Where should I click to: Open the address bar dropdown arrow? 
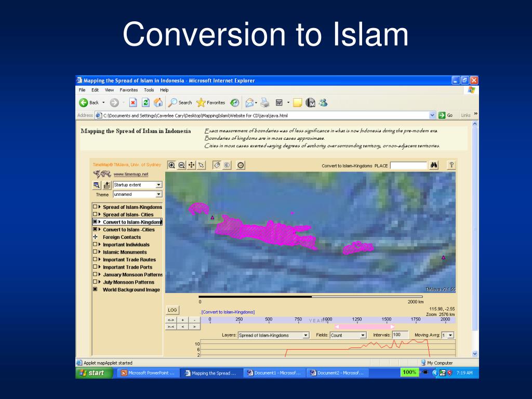tap(432, 115)
